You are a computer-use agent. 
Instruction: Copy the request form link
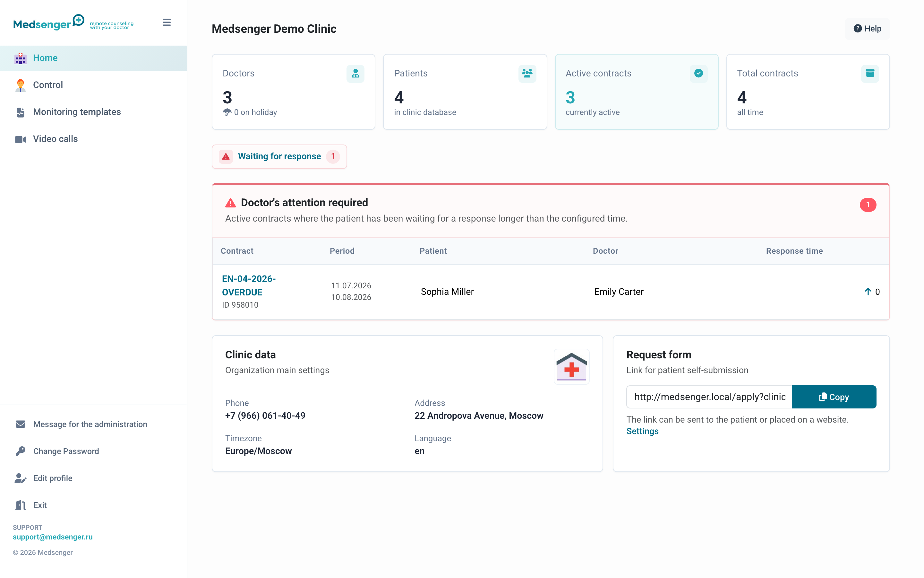point(834,397)
